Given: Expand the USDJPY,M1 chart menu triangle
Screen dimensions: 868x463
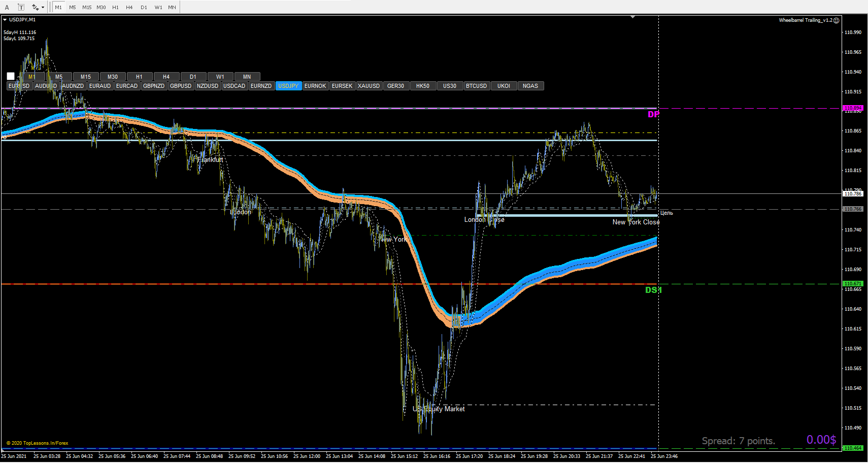Looking at the screenshot, I should pos(5,20).
